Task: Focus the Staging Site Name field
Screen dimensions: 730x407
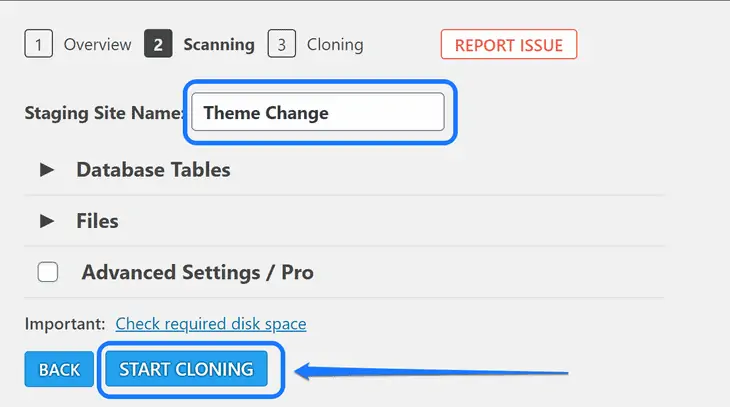Action: [318, 112]
